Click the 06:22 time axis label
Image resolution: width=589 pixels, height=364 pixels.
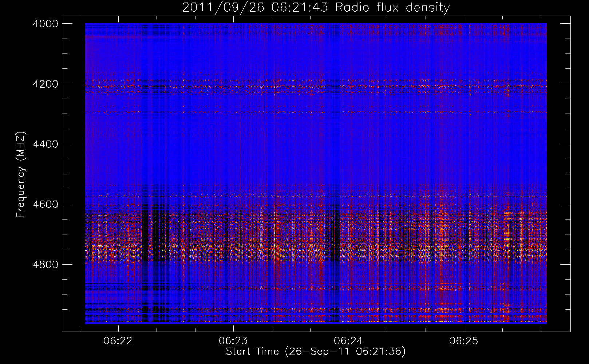pos(118,341)
